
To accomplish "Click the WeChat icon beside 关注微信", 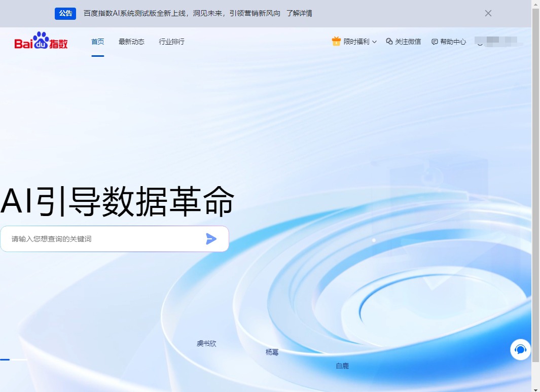I will tap(389, 42).
